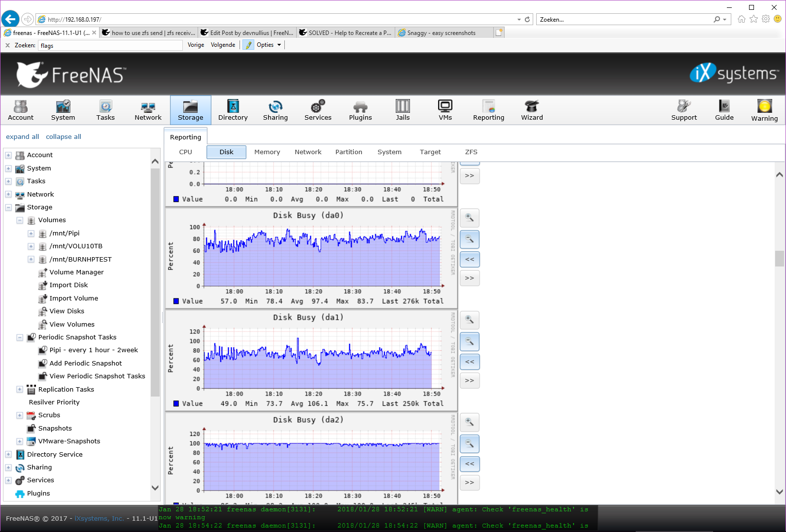Click the collapse all link
The height and width of the screenshot is (532, 786).
coord(64,137)
